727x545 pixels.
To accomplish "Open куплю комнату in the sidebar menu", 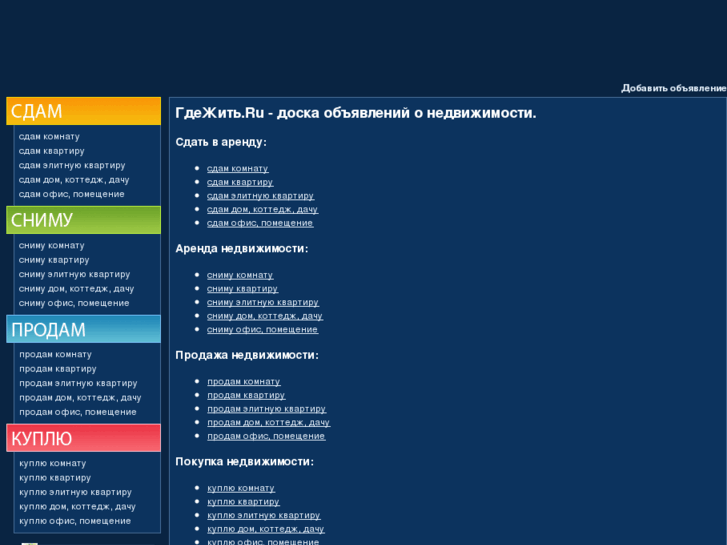I will tap(53, 463).
